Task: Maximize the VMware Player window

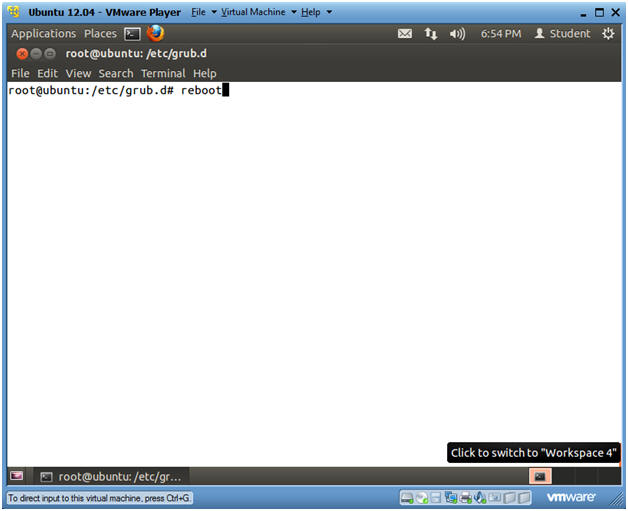Action: click(599, 12)
